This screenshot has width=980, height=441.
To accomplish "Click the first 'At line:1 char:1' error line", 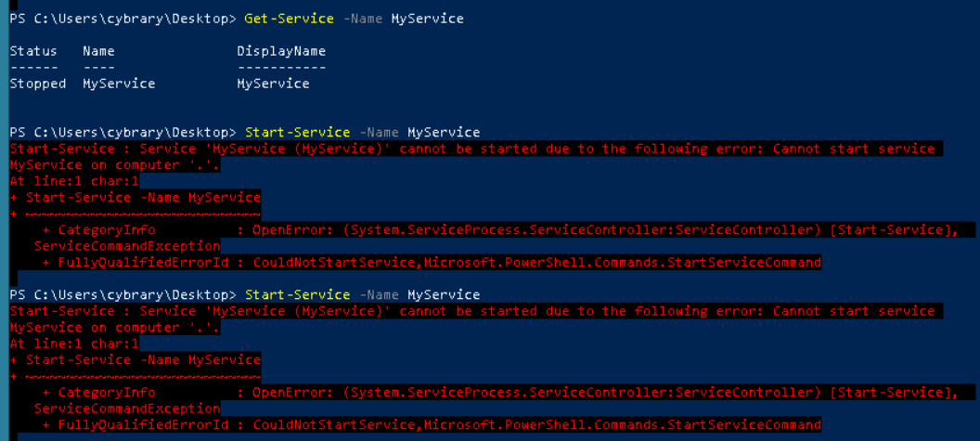I will pos(74,181).
